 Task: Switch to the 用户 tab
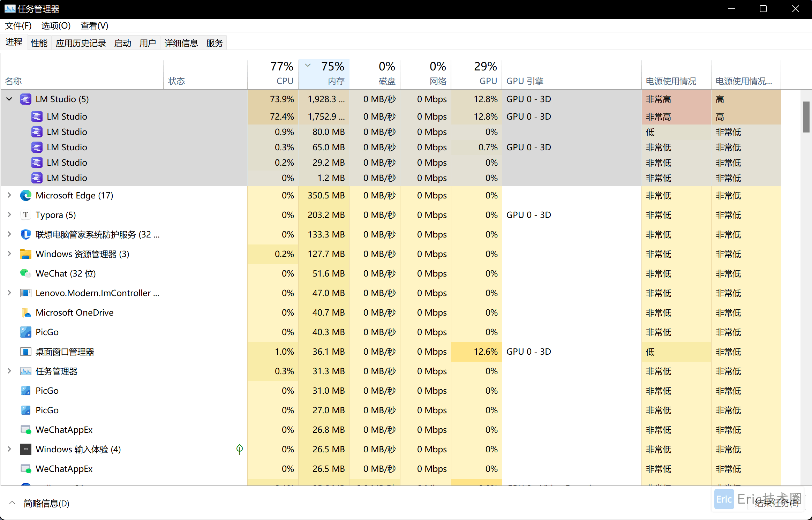(x=148, y=43)
